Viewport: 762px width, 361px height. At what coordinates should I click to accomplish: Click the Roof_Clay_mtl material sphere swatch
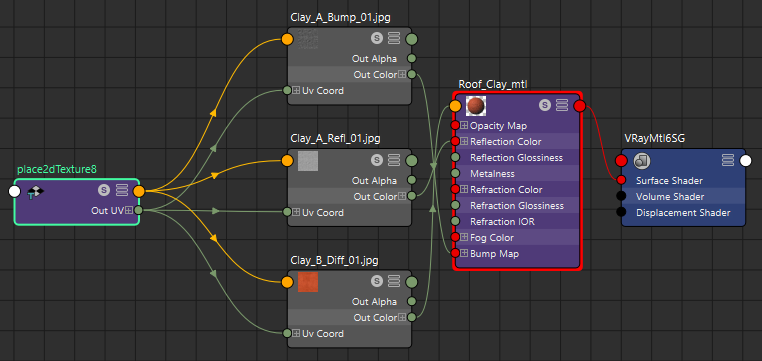coord(476,105)
